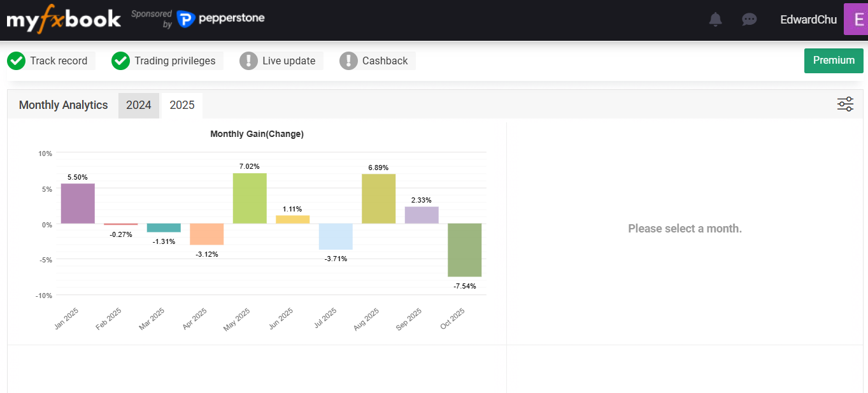Select the Jul 2025 light blue bar
Viewport: 868px width, 393px height.
pos(336,236)
